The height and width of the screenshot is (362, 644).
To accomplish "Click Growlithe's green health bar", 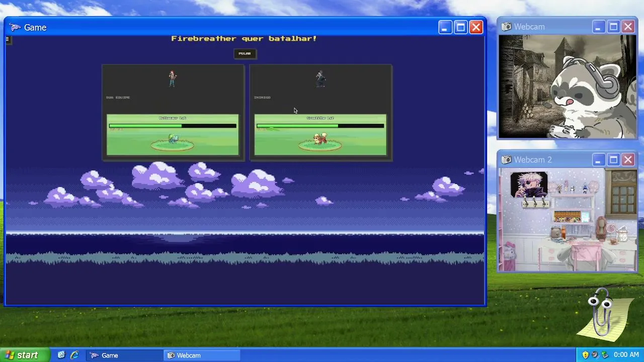I will coord(320,126).
